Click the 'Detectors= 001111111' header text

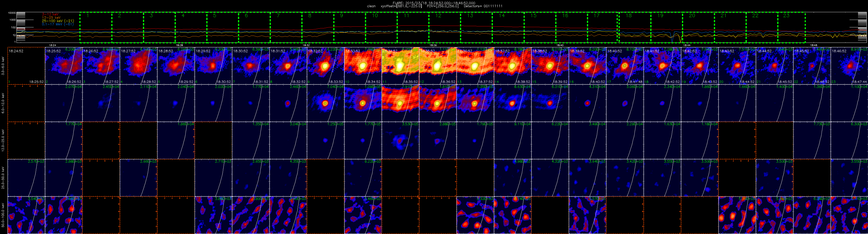pyautogui.click(x=483, y=6)
